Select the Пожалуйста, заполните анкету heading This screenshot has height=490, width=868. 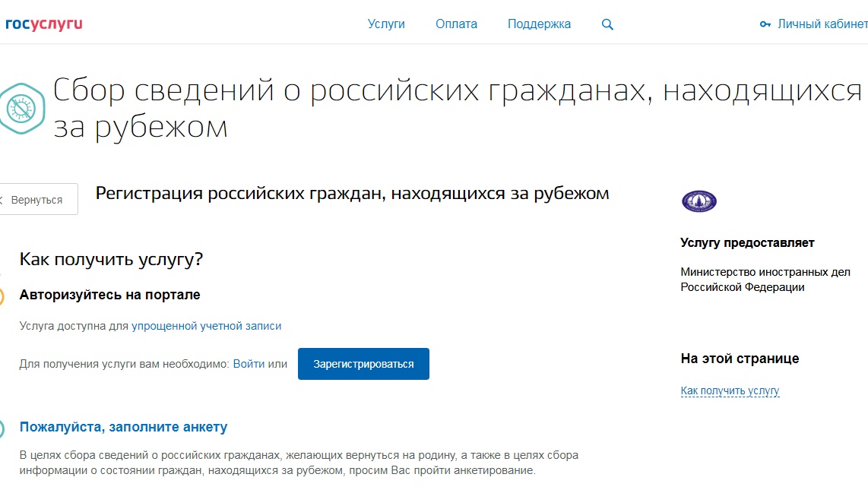123,427
